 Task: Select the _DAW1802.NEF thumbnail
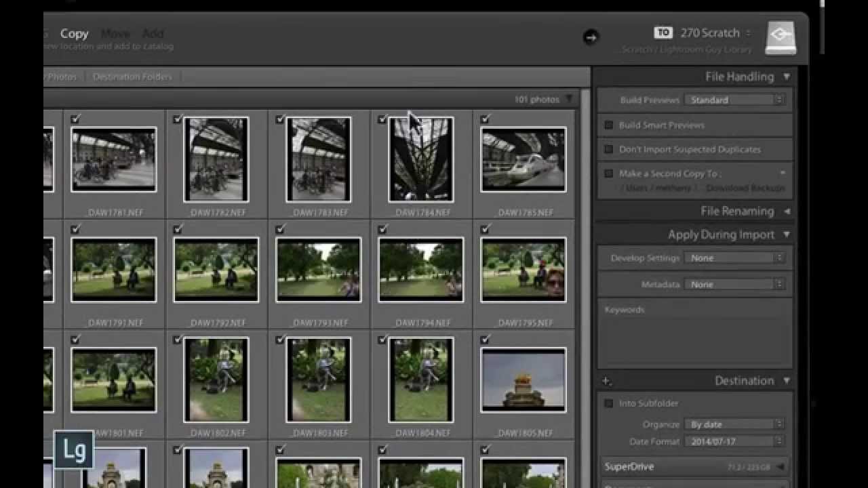216,380
